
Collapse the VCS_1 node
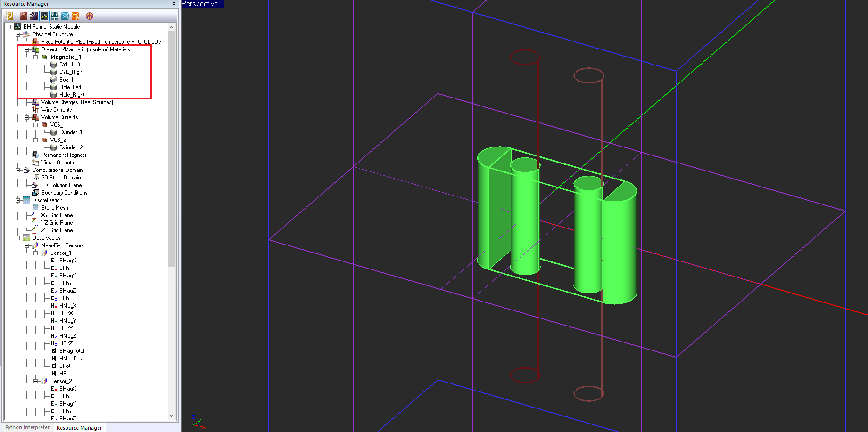(35, 125)
